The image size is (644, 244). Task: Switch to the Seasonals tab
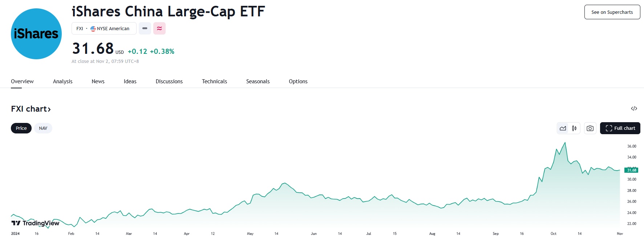click(x=258, y=81)
